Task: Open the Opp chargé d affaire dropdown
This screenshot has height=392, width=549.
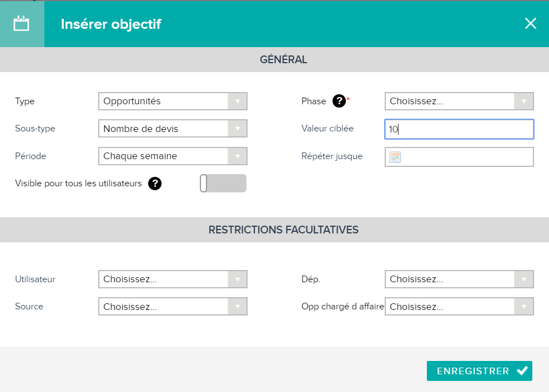Action: 459,306
